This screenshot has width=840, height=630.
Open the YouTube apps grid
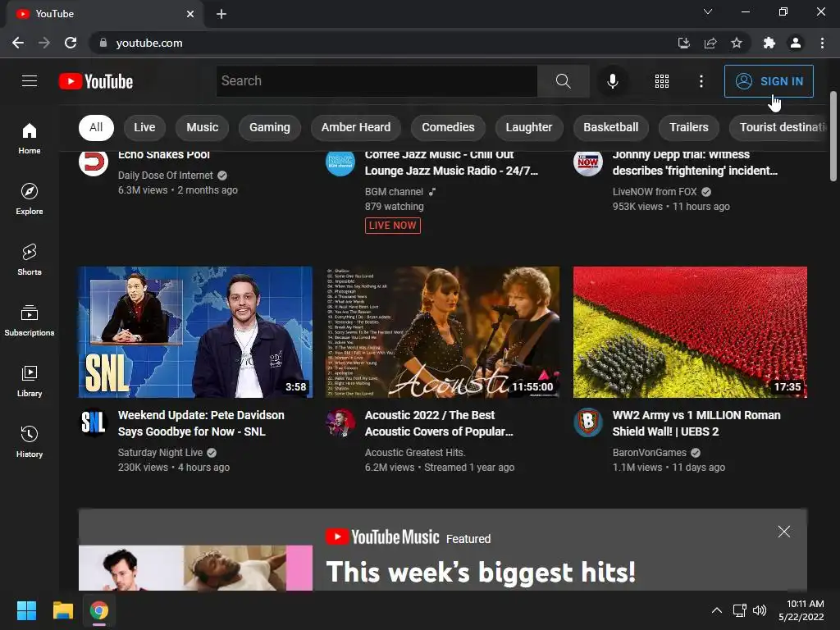(x=662, y=81)
